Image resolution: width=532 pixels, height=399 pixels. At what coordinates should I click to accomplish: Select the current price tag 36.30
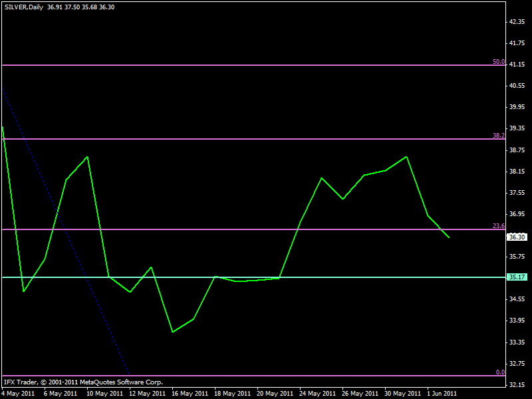517,237
